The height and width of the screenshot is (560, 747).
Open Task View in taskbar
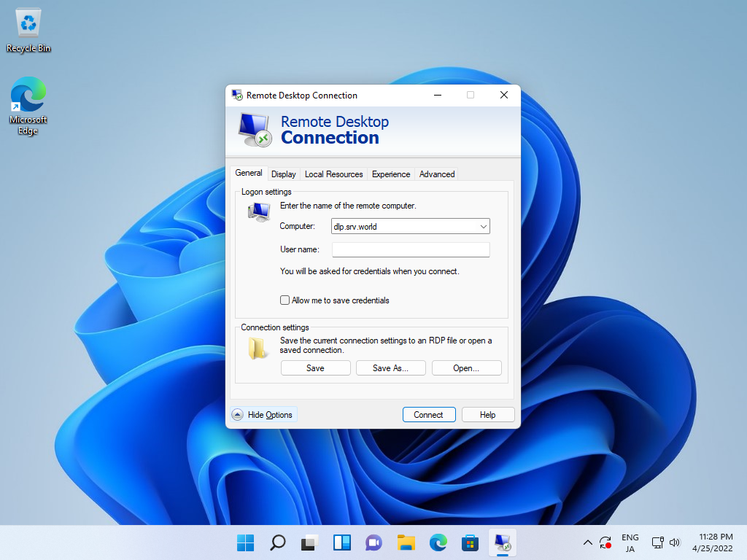click(x=309, y=542)
